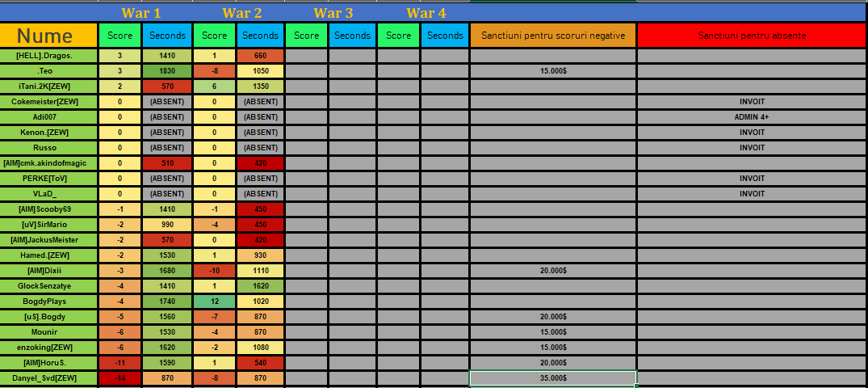The width and height of the screenshot is (868, 388).
Task: Select the Kenon.[ZEW] name cell
Action: 48,133
